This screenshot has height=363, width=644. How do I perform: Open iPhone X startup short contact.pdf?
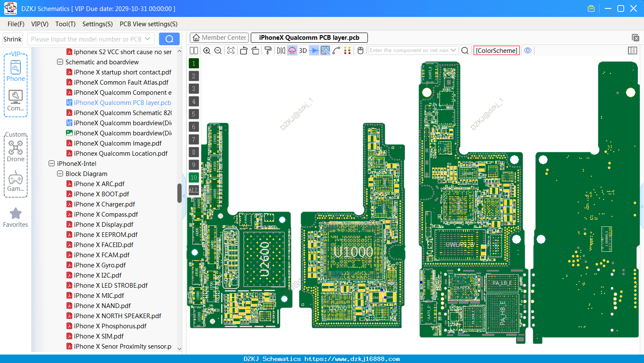[x=122, y=72]
